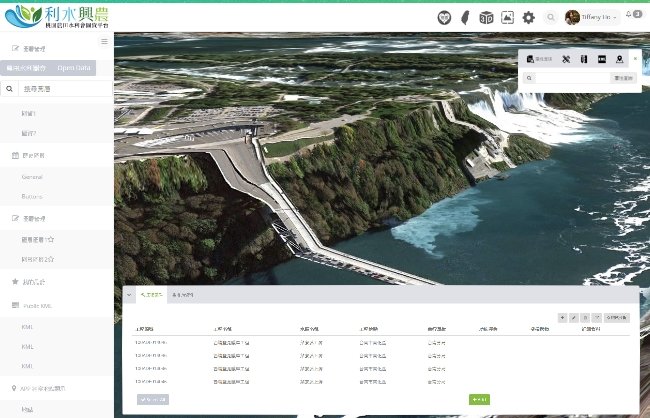Click the round search button in header

(551, 17)
